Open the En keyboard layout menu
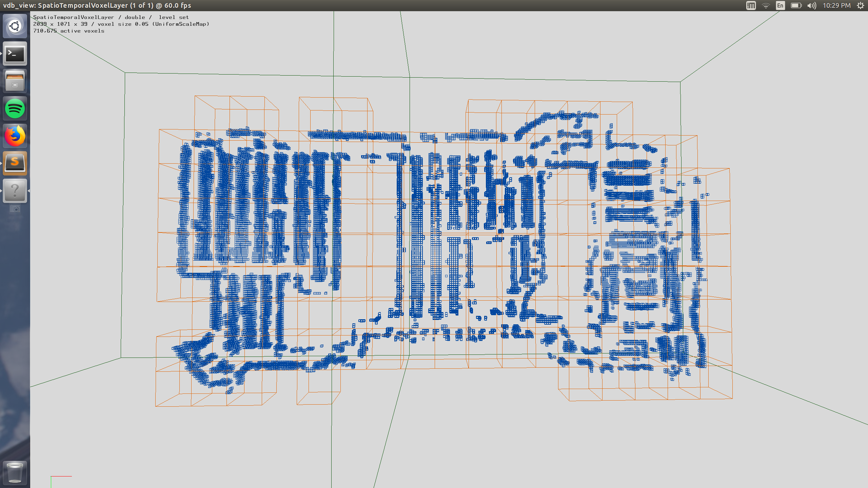The image size is (868, 488). (x=780, y=5)
